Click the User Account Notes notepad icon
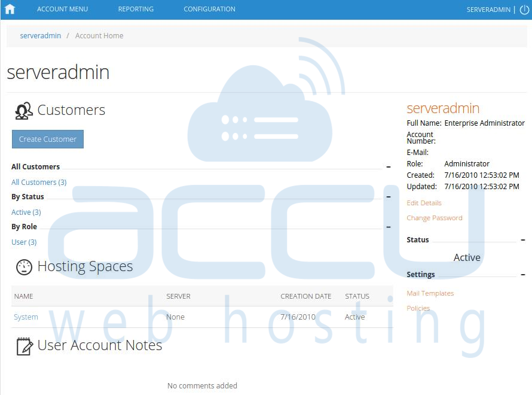 pyautogui.click(x=25, y=346)
